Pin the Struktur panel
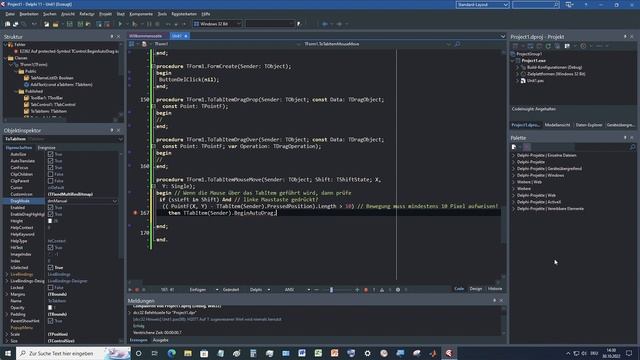Image resolution: width=640 pixels, height=360 pixels. pos(112,36)
